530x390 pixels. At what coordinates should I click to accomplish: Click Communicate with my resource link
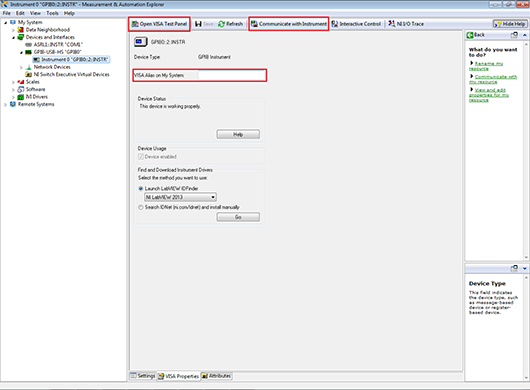point(493,79)
